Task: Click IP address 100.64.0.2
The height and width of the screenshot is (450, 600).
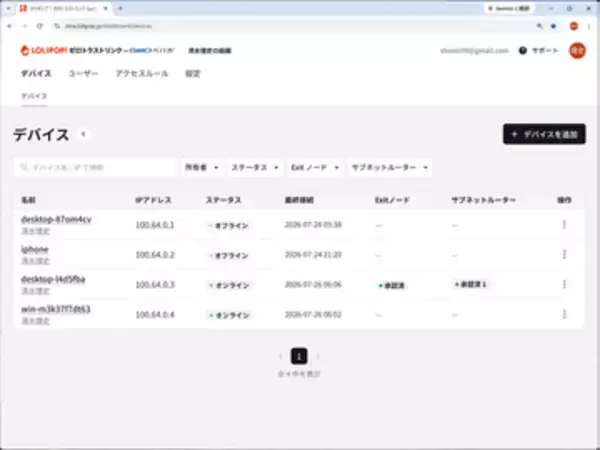Action: click(155, 255)
